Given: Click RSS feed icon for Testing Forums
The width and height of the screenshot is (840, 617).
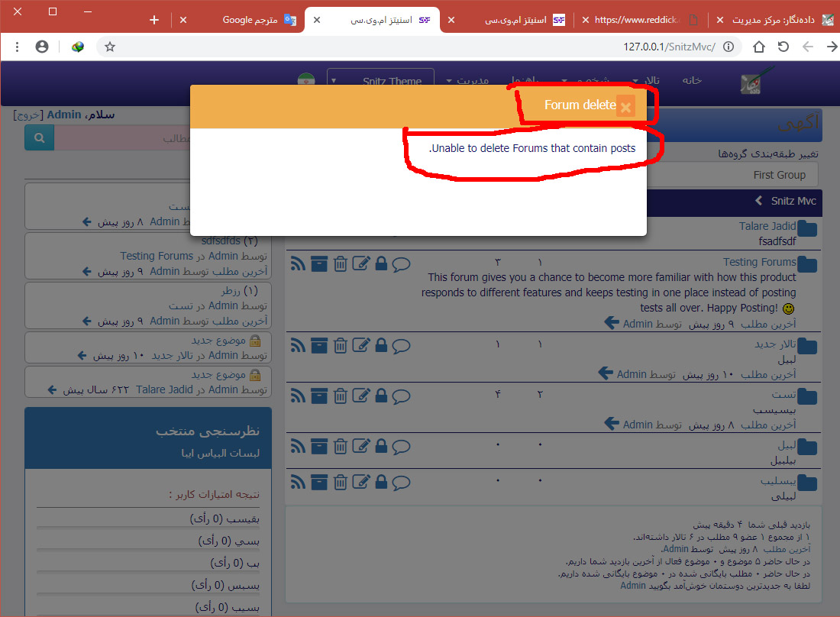Looking at the screenshot, I should coord(298,264).
